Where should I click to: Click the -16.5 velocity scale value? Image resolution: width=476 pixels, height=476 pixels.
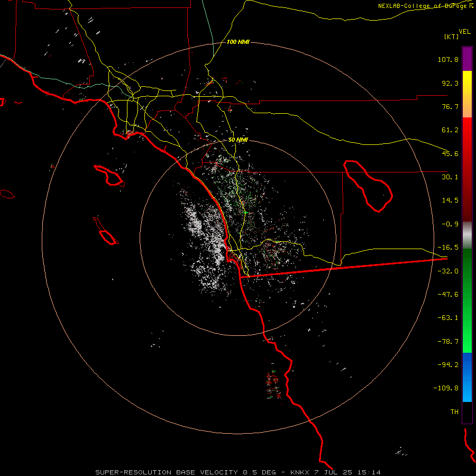[448, 248]
